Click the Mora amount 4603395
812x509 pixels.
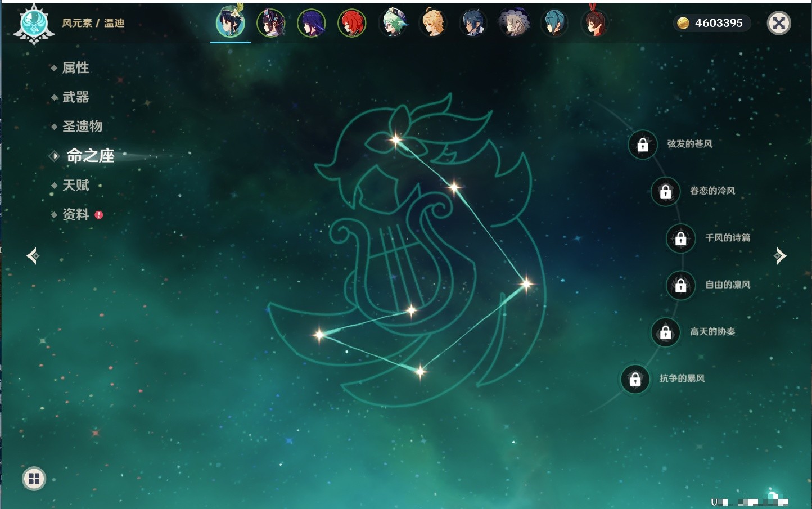point(719,23)
